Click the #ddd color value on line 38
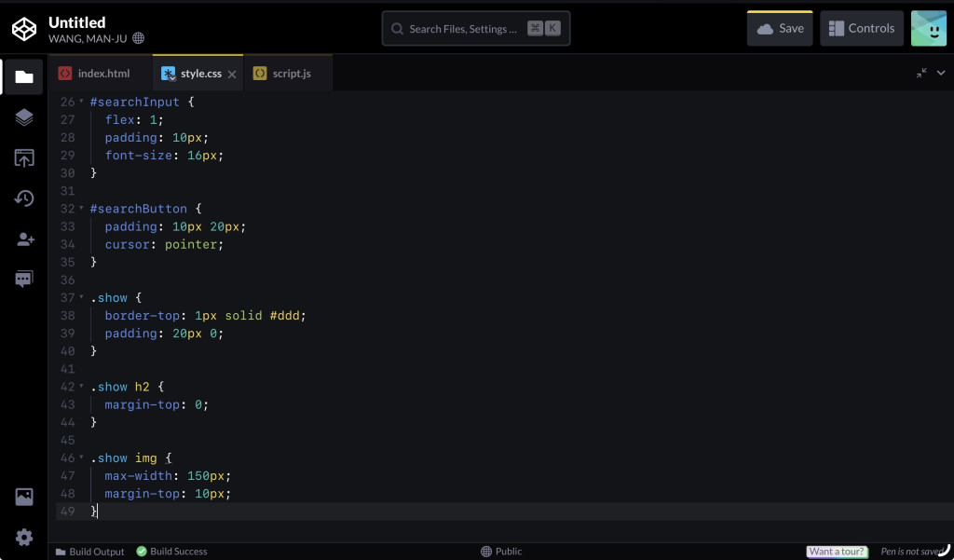 (285, 315)
